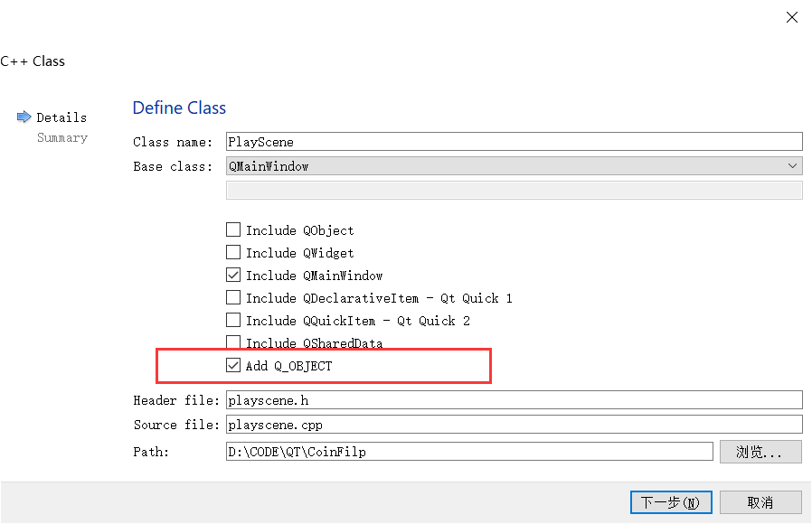
Task: Check the Include QSharedData option
Action: tap(233, 342)
